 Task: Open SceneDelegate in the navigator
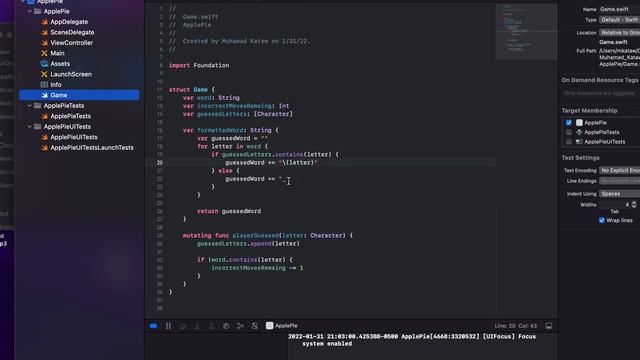tap(72, 32)
